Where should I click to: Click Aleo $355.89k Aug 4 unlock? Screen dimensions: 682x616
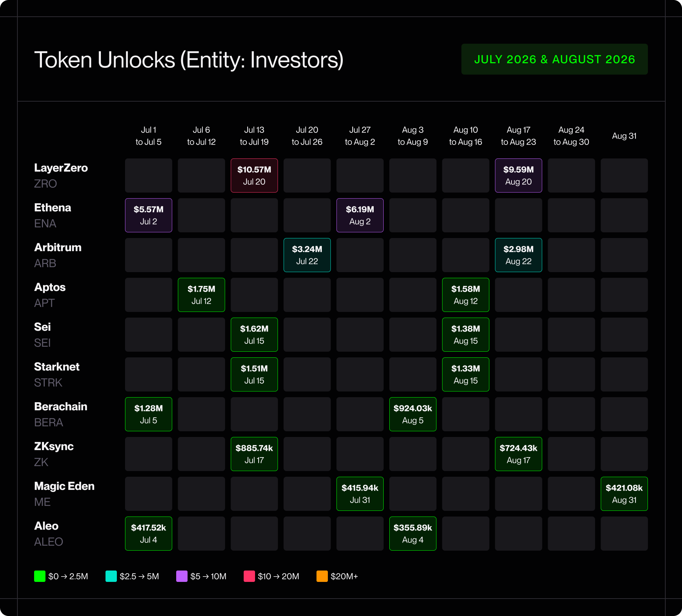[413, 534]
